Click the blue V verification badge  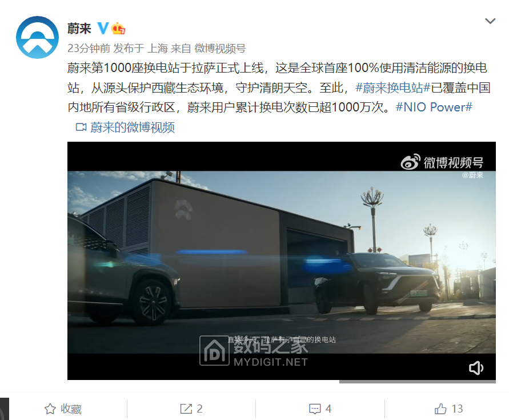103,29
